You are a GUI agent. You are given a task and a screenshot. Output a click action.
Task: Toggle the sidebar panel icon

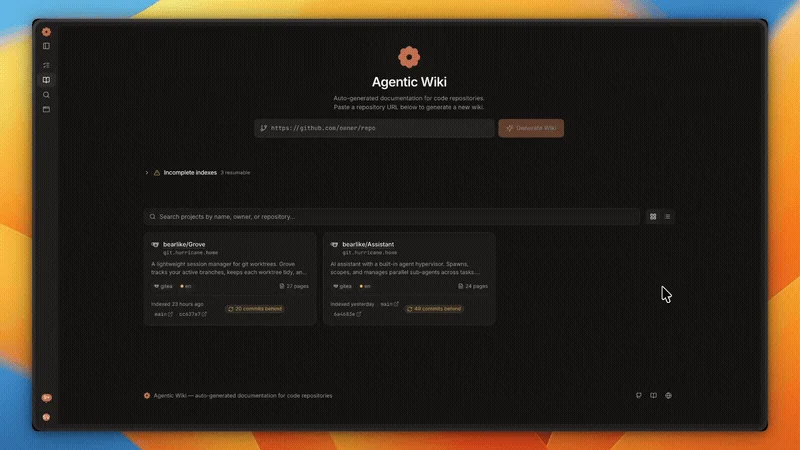46,46
